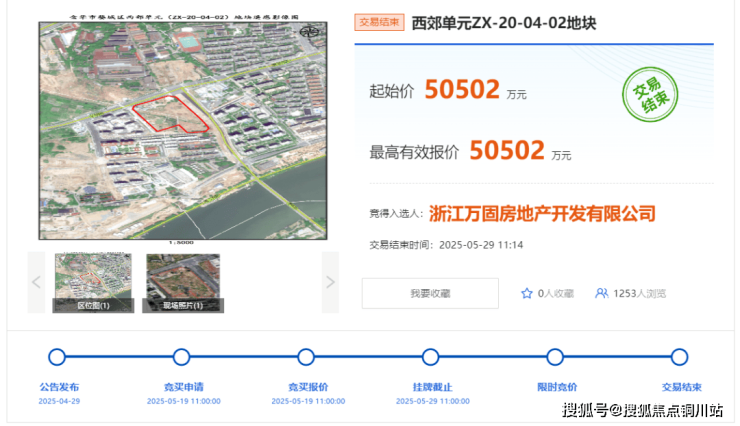Click the 交易结束 timeline node

pos(679,357)
